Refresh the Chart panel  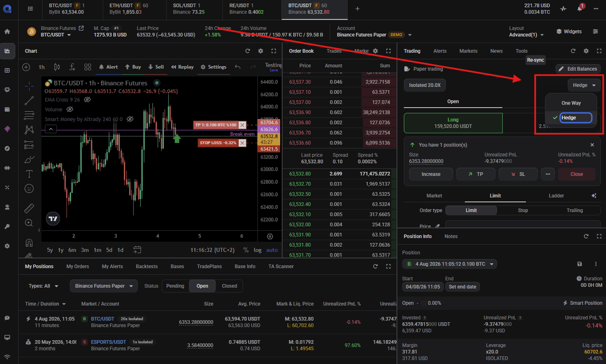pyautogui.click(x=247, y=51)
